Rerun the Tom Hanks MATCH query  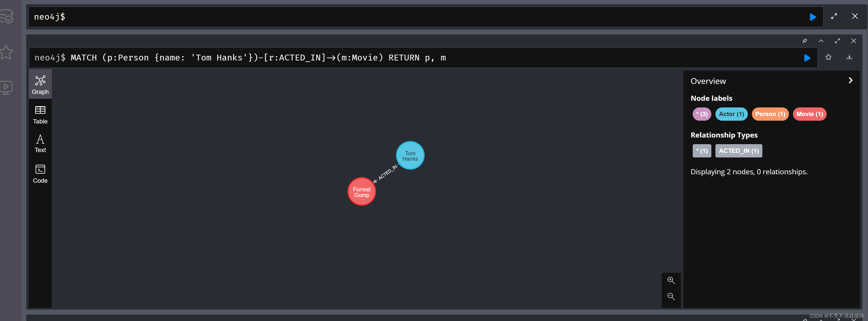pyautogui.click(x=807, y=58)
